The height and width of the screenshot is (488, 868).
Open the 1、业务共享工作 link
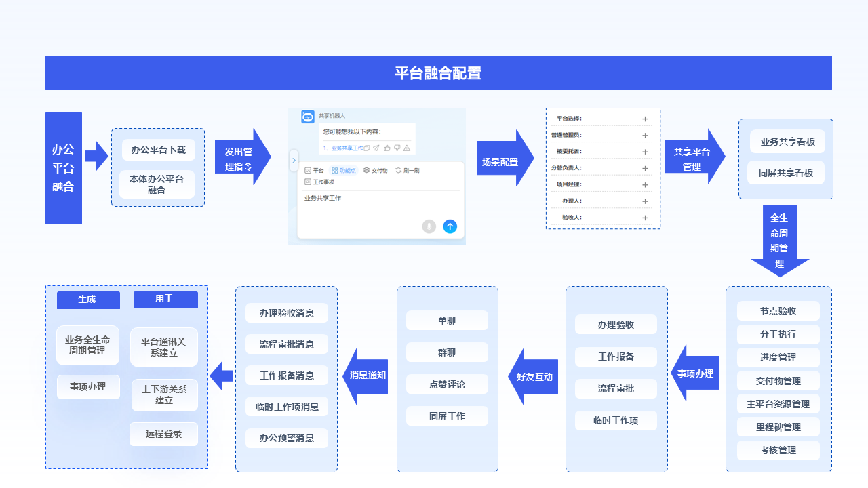pos(343,148)
